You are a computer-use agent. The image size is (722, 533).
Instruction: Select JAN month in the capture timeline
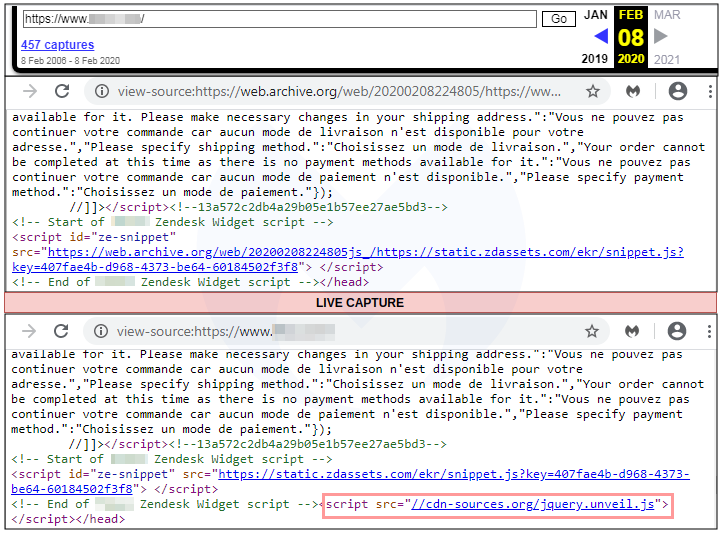pyautogui.click(x=596, y=15)
